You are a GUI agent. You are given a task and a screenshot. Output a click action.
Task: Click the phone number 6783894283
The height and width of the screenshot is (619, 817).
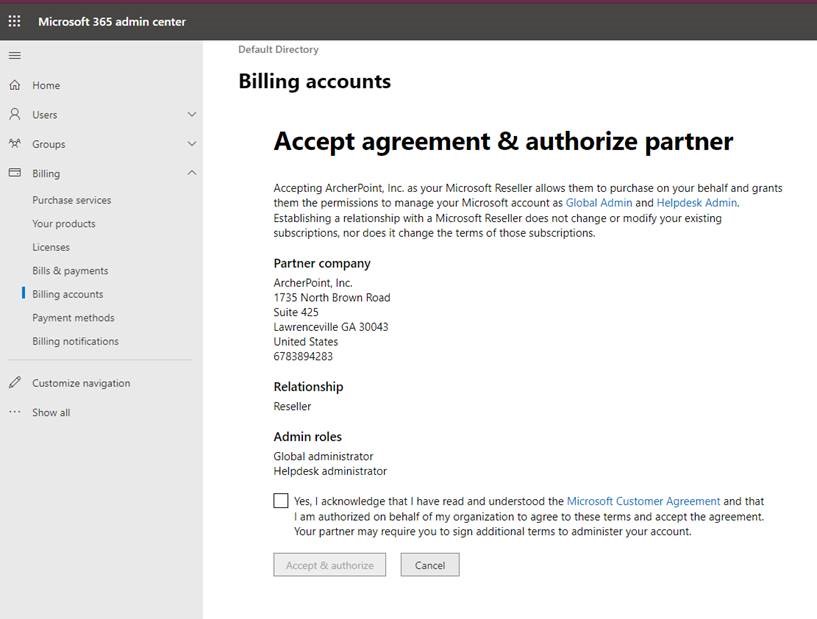[x=303, y=356]
